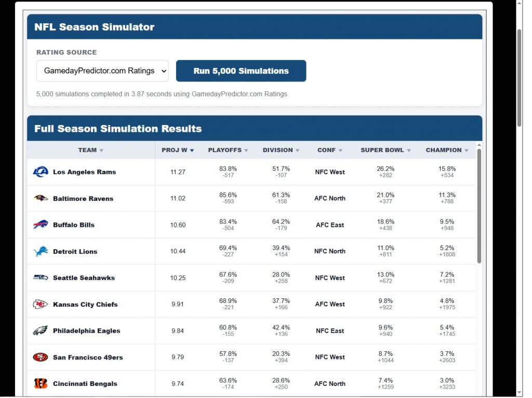Click the Detroit Lions logo
This screenshot has width=532, height=398.
41,251
